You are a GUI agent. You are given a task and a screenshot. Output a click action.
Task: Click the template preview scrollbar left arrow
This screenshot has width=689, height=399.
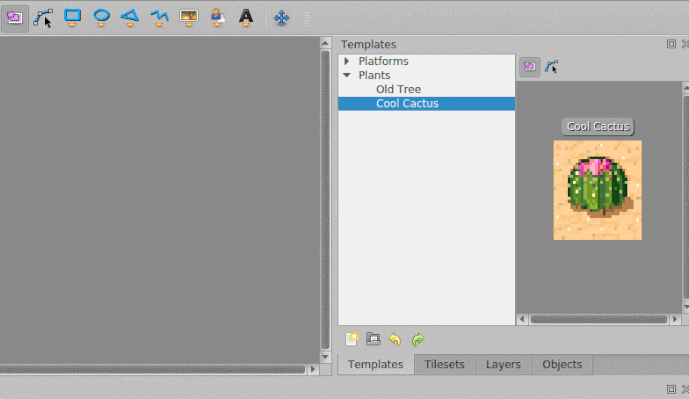[522, 319]
